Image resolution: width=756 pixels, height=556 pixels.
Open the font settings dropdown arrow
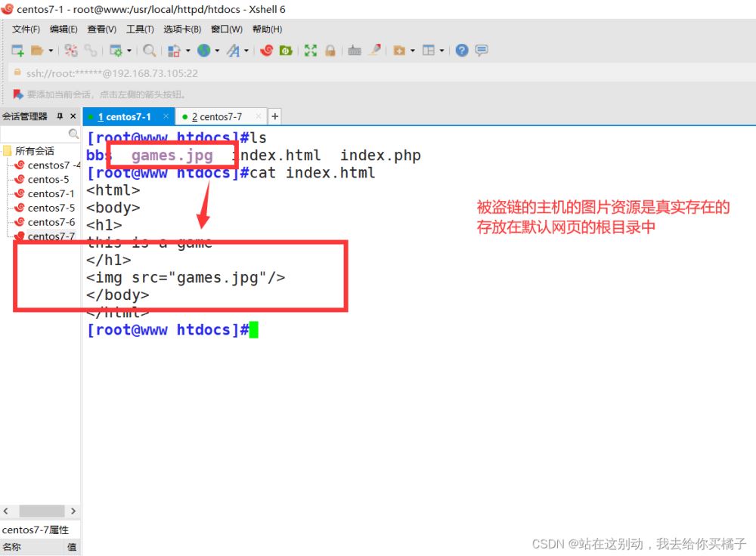(x=246, y=51)
